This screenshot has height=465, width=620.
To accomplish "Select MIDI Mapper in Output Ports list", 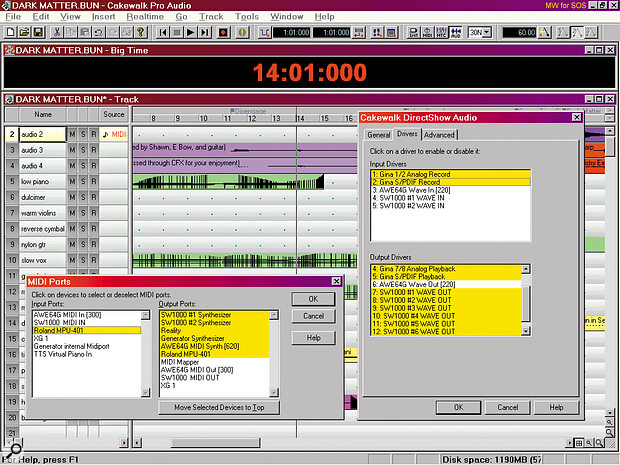I will coord(214,362).
